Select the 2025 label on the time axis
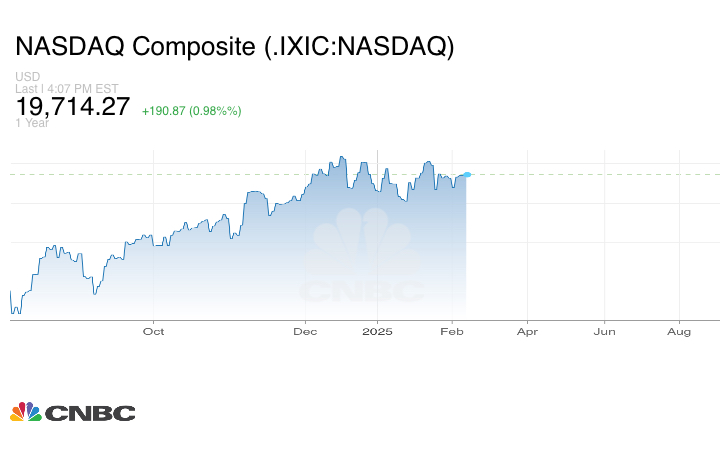 [377, 331]
